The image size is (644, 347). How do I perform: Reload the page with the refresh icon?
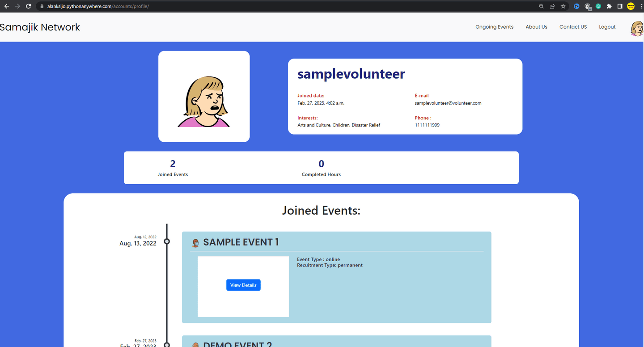pyautogui.click(x=29, y=6)
